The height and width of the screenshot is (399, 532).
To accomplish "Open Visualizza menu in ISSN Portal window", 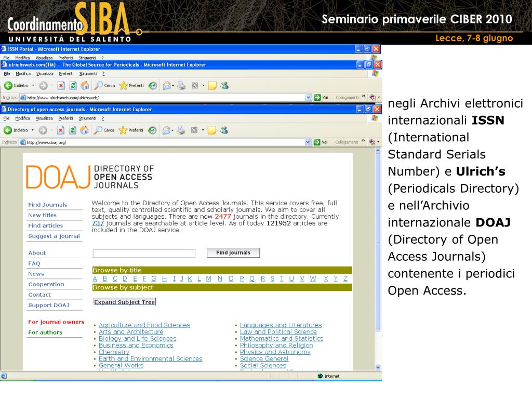I will tap(44, 58).
